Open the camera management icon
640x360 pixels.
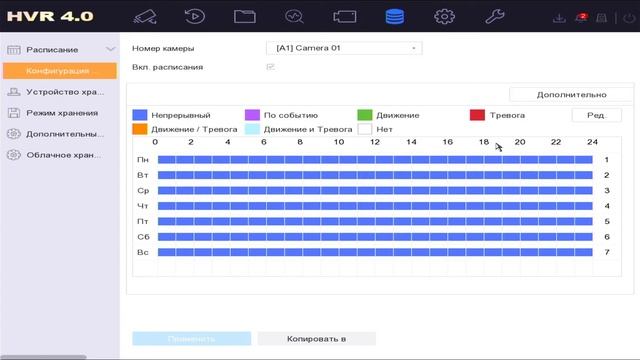[345, 17]
